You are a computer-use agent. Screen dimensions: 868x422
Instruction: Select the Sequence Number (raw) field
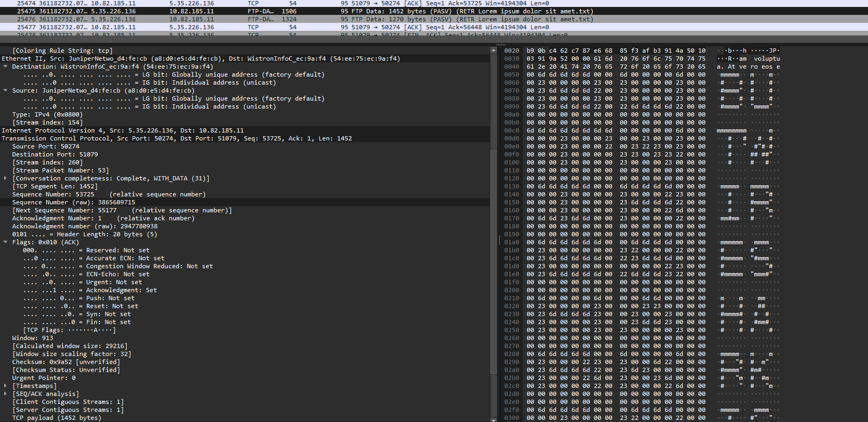(x=73, y=202)
